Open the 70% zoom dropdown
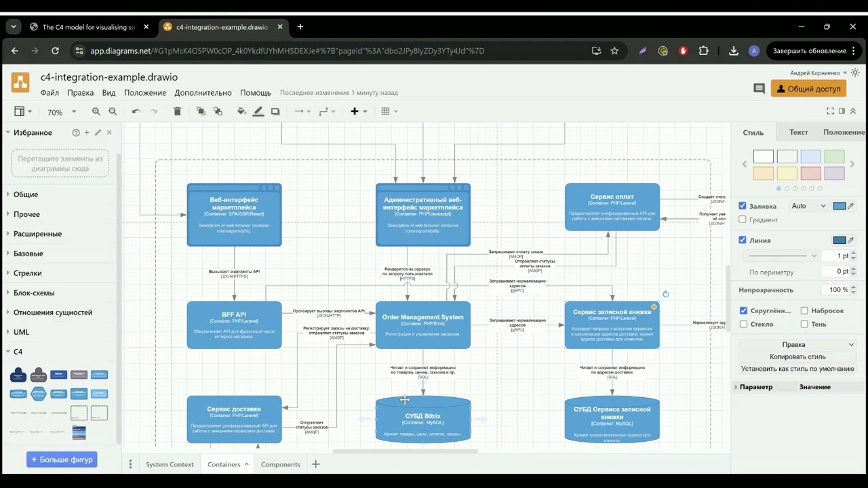The height and width of the screenshot is (488, 868). [61, 112]
